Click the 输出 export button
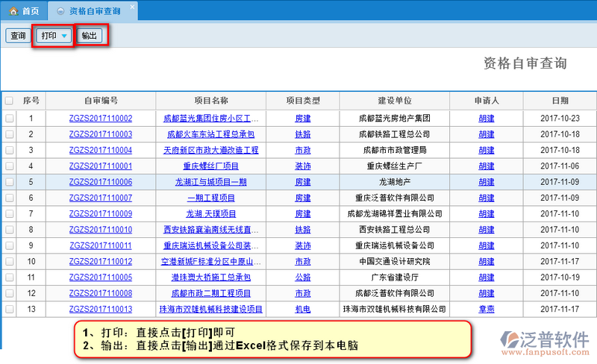 point(89,36)
